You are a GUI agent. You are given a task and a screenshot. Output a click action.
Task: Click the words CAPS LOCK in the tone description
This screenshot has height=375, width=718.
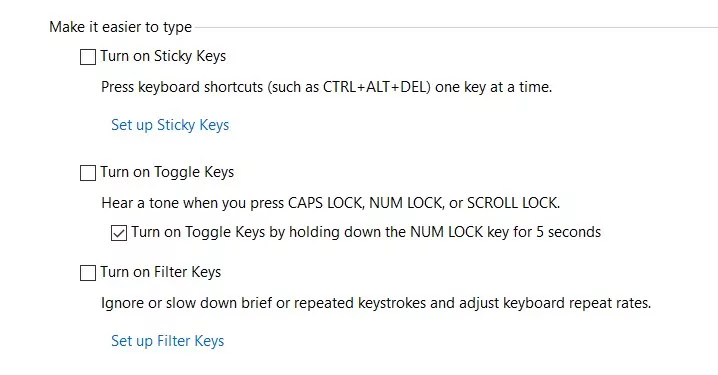(325, 203)
